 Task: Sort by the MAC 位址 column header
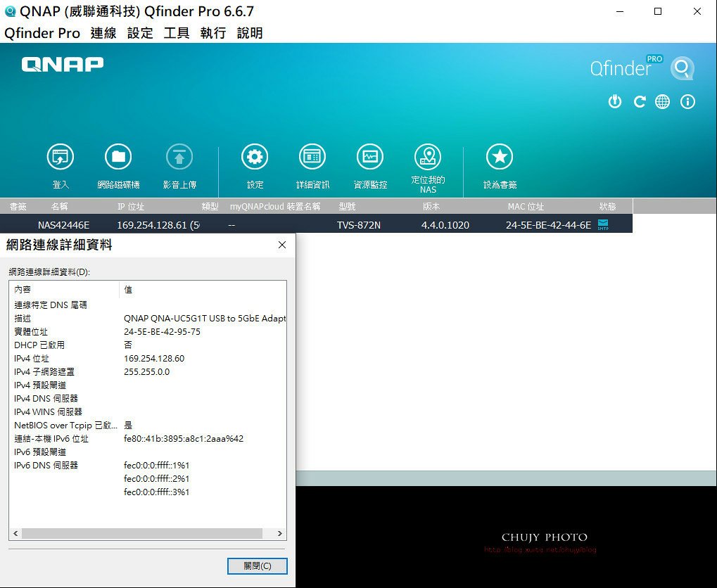tap(526, 207)
